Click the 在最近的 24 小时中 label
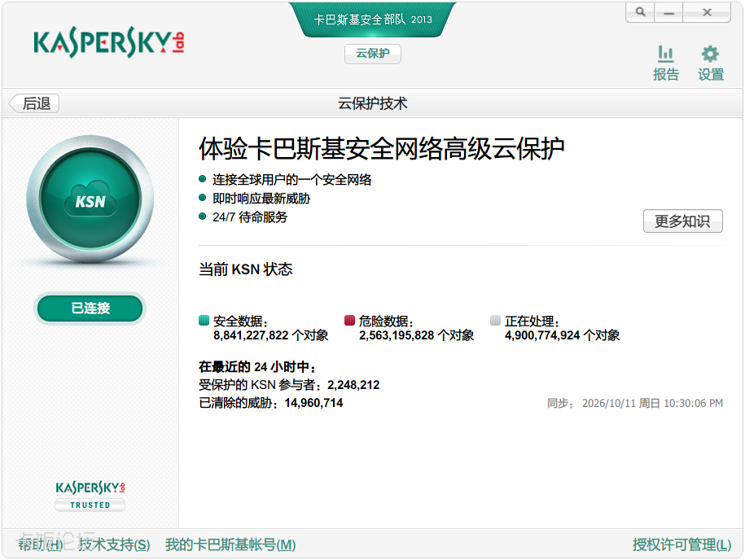This screenshot has height=560, width=745. [257, 366]
